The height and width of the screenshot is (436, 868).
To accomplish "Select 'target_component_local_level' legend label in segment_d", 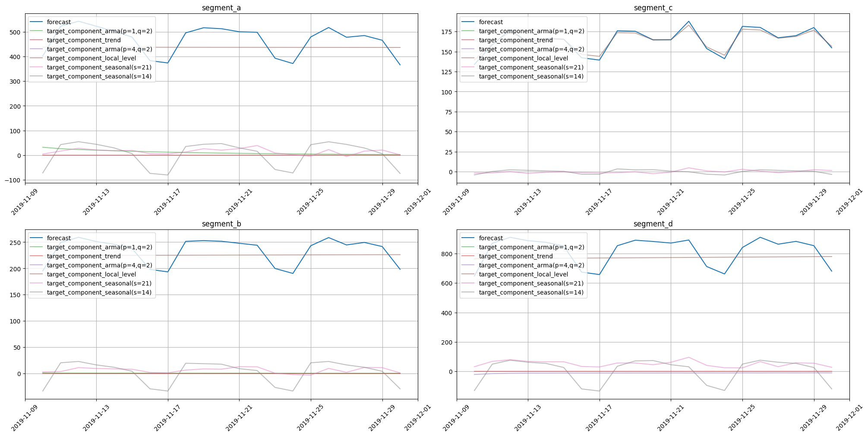I will tap(524, 274).
